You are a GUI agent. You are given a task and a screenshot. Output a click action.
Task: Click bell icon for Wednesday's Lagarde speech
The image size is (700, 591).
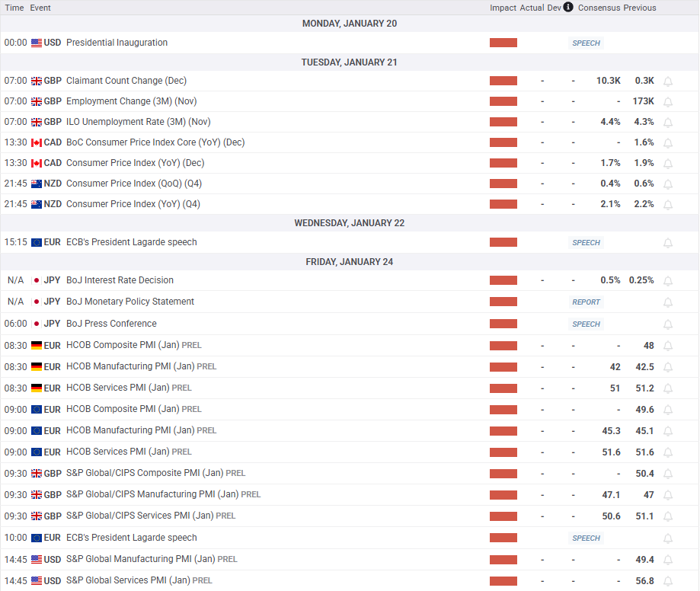click(668, 243)
